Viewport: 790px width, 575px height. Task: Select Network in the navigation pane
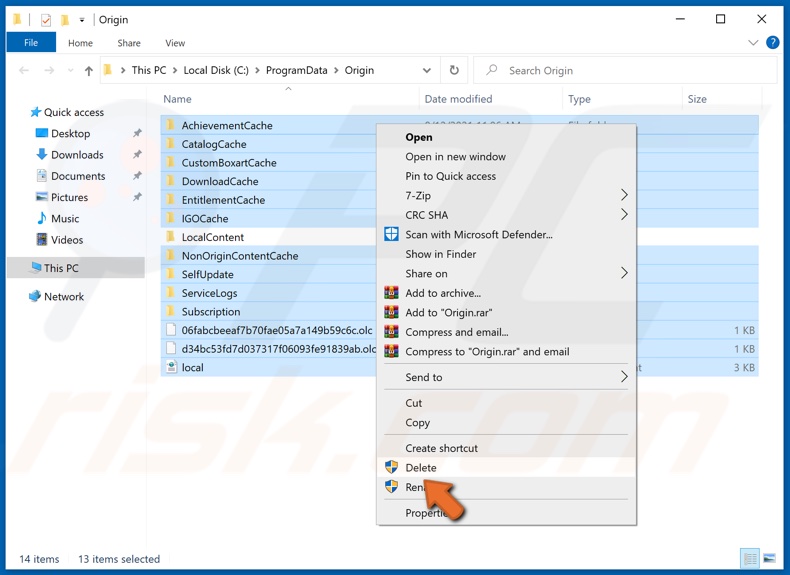point(63,297)
